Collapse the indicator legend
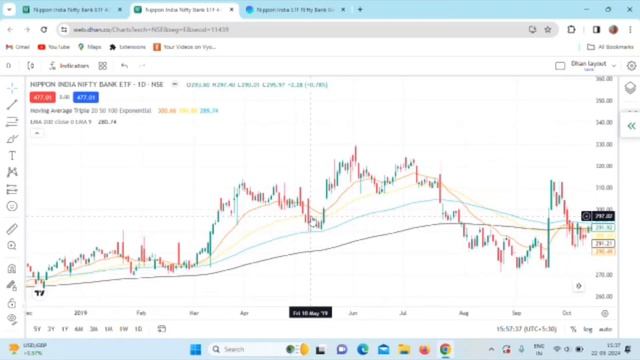Image resolution: width=640 pixels, height=360 pixels. tap(37, 133)
